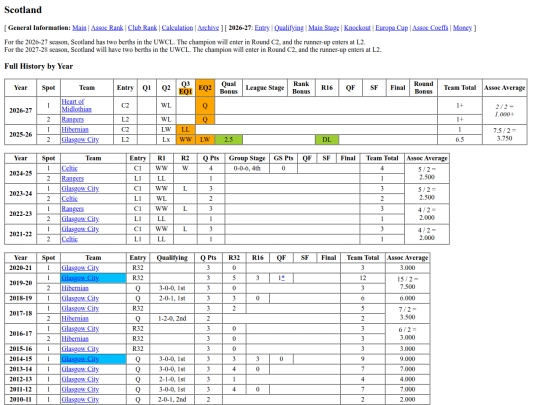The image size is (540, 405).
Task: Select the '2020-21' year cell
Action: click(21, 268)
